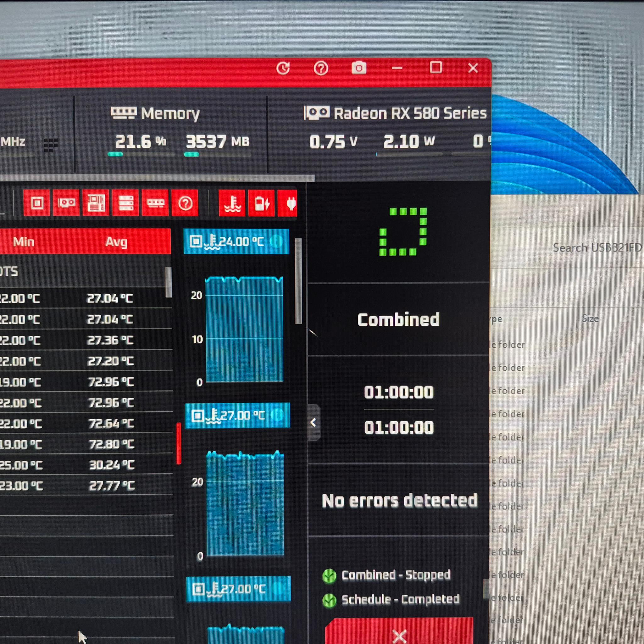
Task: Toggle GPU sensor filter button
Action: click(66, 203)
